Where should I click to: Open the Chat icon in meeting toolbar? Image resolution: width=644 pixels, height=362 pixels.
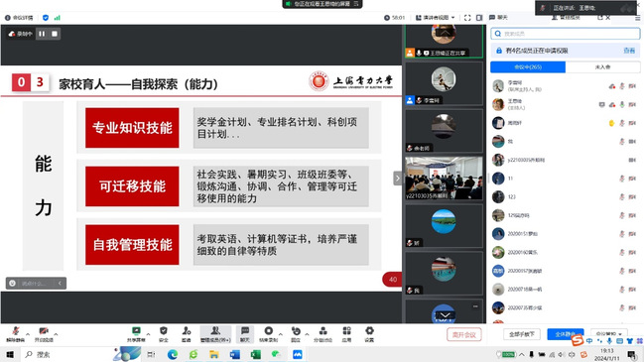[x=245, y=333]
